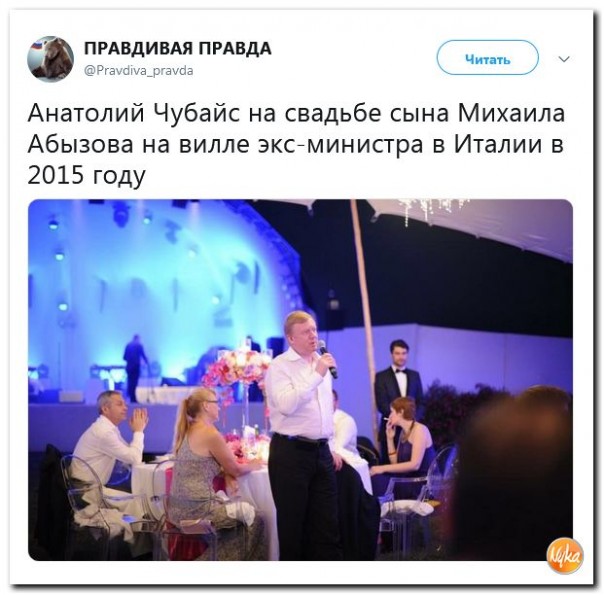
Task: Click the blonde woman with the ponytail
Action: tap(204, 462)
